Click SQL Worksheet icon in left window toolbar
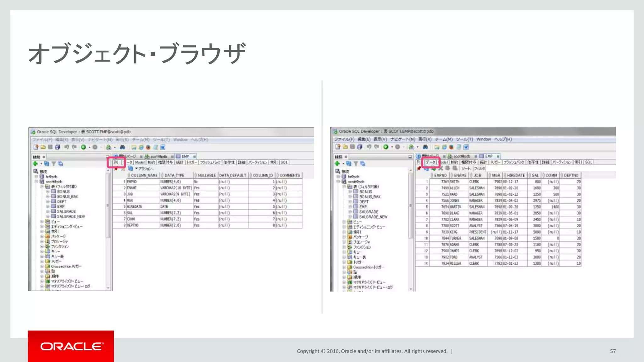The width and height of the screenshot is (644, 362). (108, 147)
